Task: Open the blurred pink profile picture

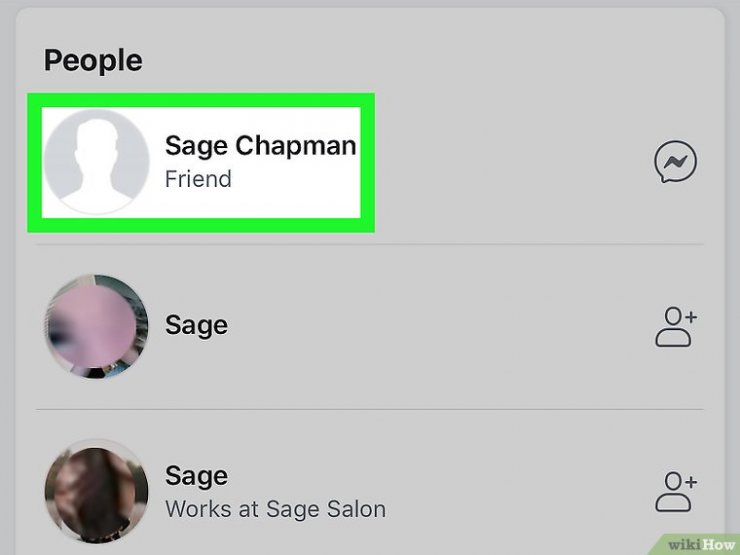Action: (97, 327)
